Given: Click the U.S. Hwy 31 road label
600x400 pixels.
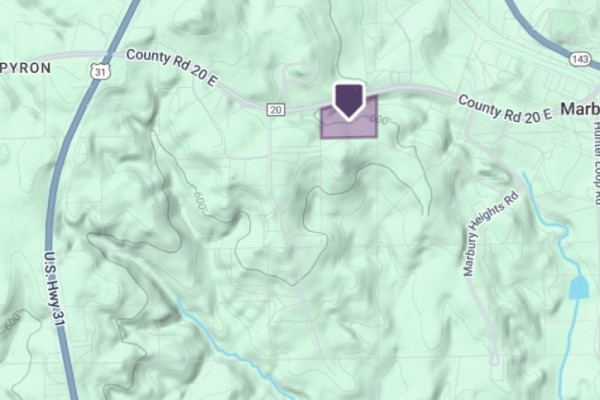Looking at the screenshot, I should 53,289.
